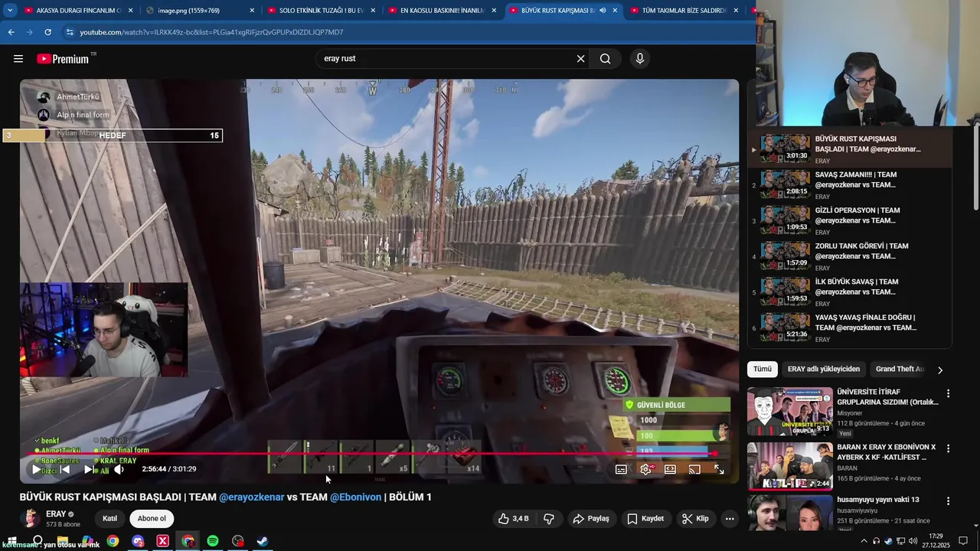Open options for 'husamyus yayın vakti 13'
Image resolution: width=980 pixels, height=551 pixels.
(948, 500)
